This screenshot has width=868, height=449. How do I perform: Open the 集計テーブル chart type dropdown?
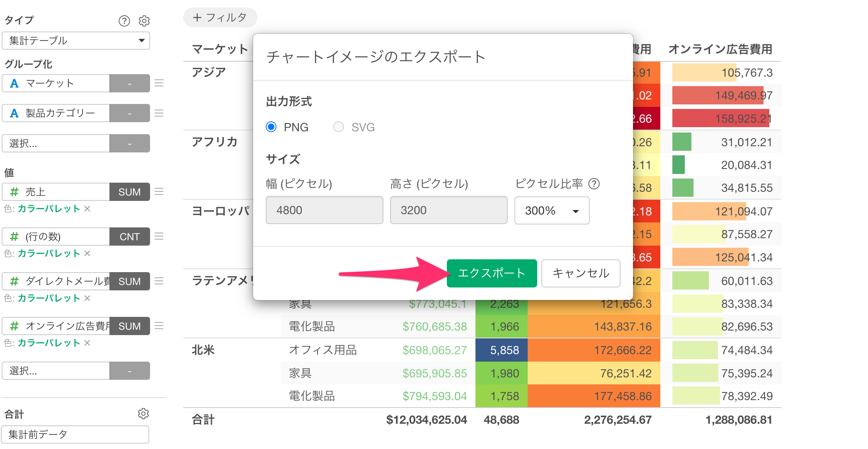(x=76, y=41)
